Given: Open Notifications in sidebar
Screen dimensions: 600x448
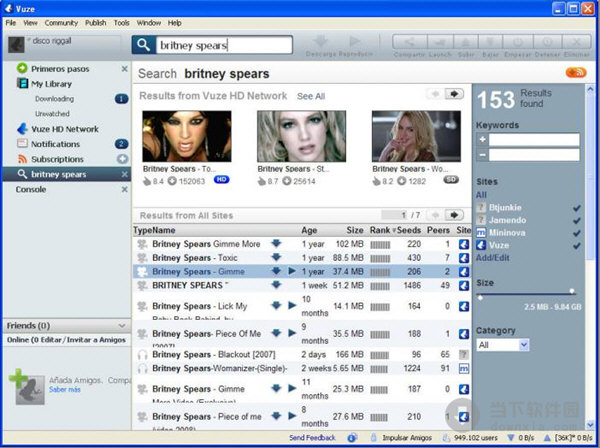Looking at the screenshot, I should point(55,144).
